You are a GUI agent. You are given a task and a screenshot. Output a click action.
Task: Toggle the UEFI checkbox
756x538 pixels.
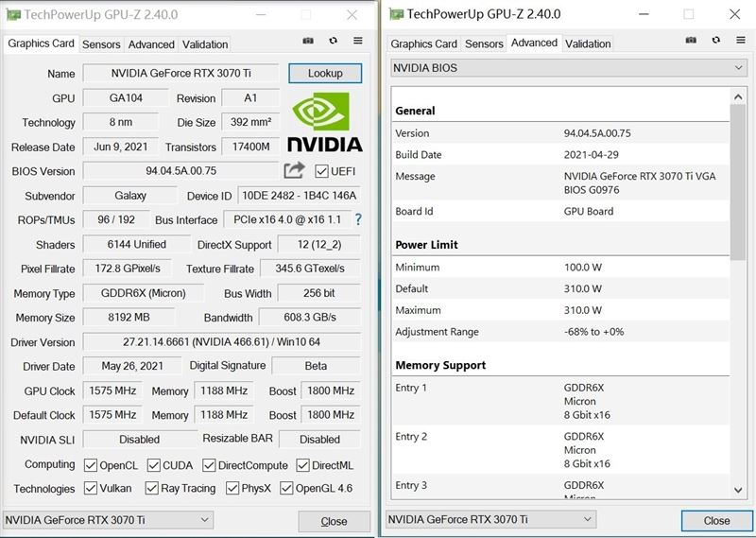[x=321, y=171]
